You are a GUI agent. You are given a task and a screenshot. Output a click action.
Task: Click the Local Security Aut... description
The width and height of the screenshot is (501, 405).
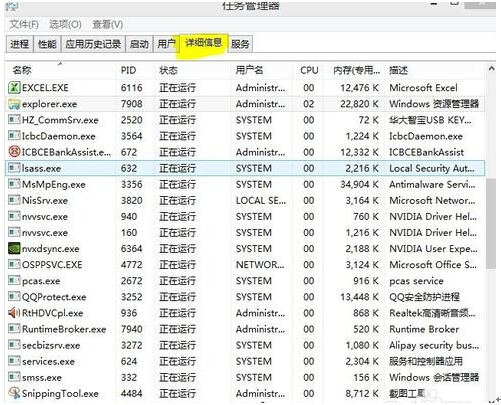(432, 168)
